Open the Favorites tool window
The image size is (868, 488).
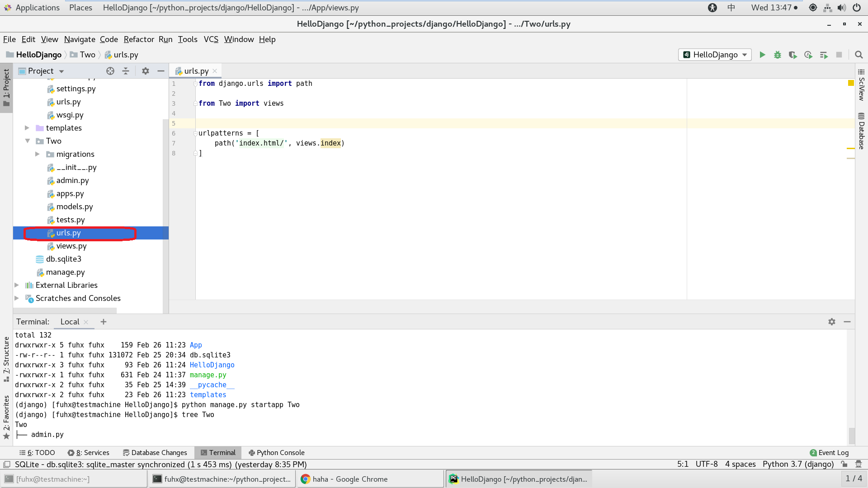[6, 417]
